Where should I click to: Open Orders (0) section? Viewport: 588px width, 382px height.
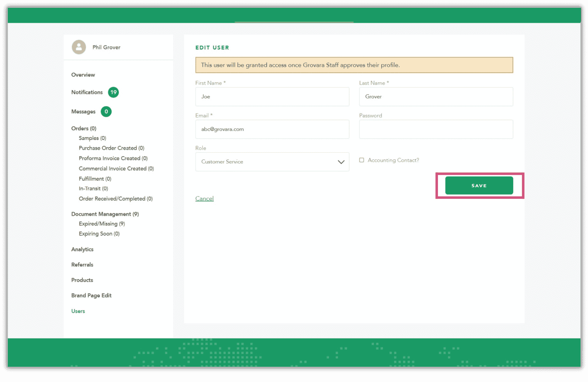84,128
